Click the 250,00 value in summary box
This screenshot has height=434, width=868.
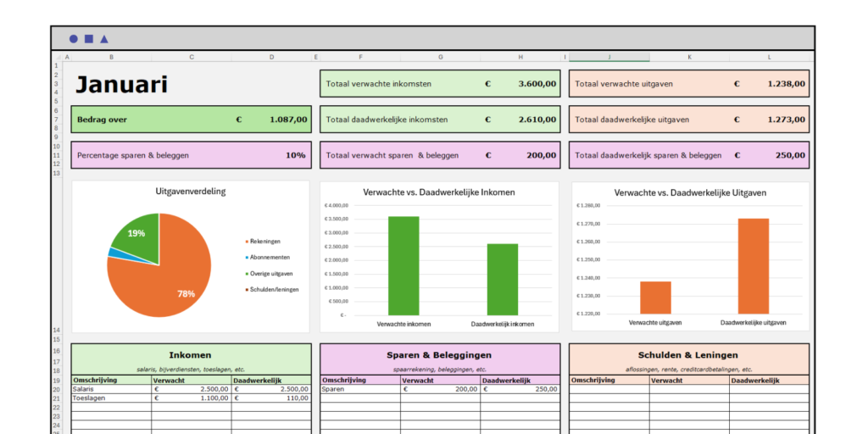(791, 156)
